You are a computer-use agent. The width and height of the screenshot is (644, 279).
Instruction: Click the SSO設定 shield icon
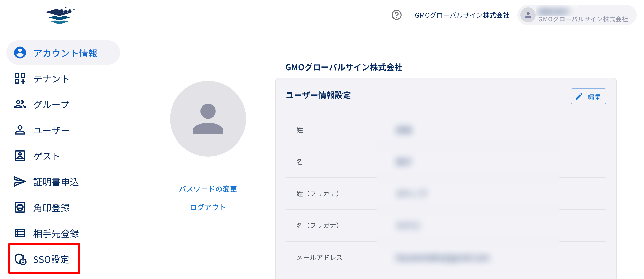pos(20,259)
